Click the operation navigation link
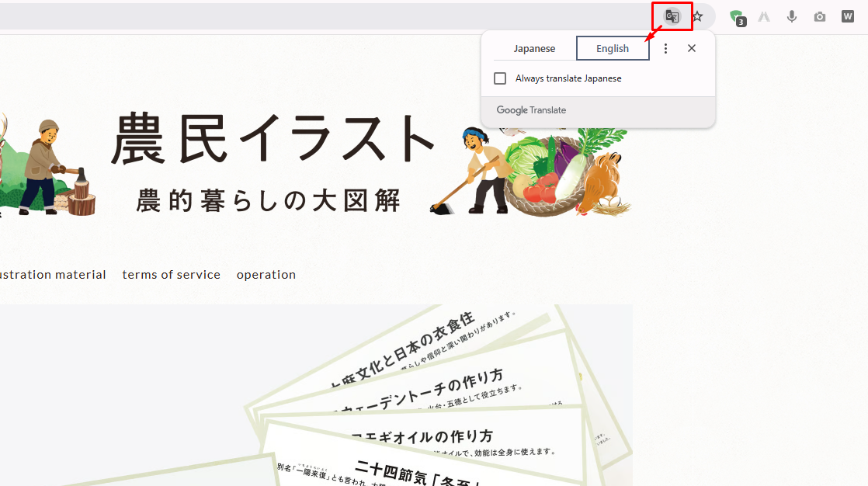This screenshot has width=868, height=486. pyautogui.click(x=266, y=274)
